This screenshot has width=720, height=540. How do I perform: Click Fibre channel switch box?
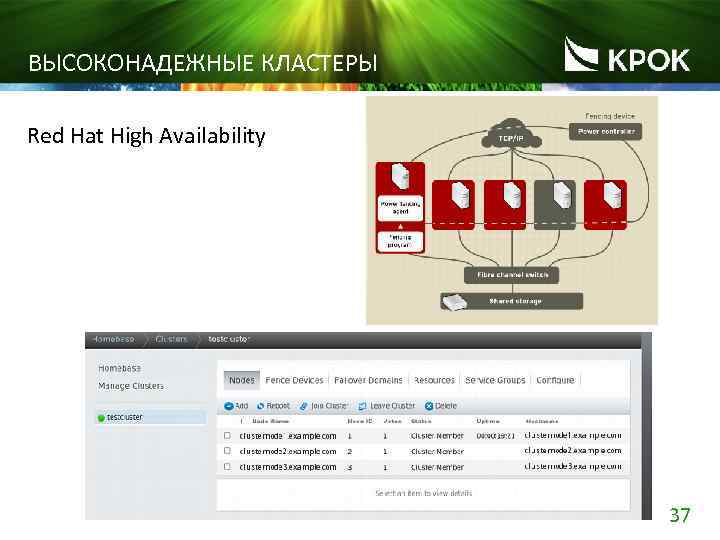click(512, 275)
